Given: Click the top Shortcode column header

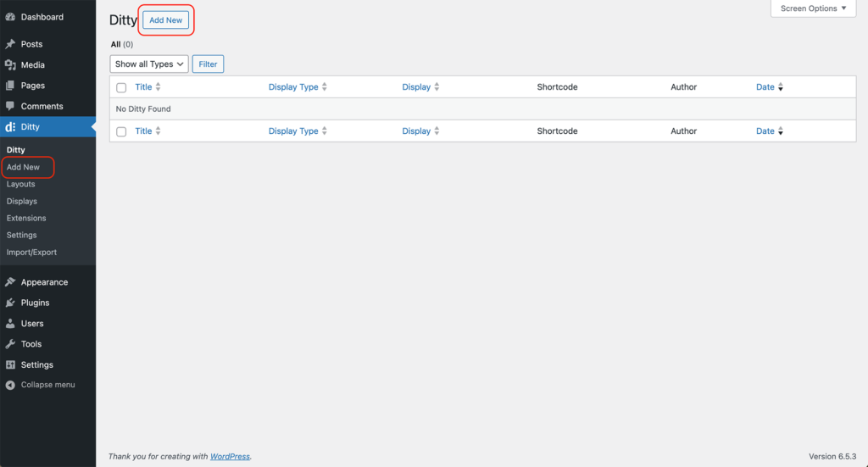Looking at the screenshot, I should click(x=557, y=86).
